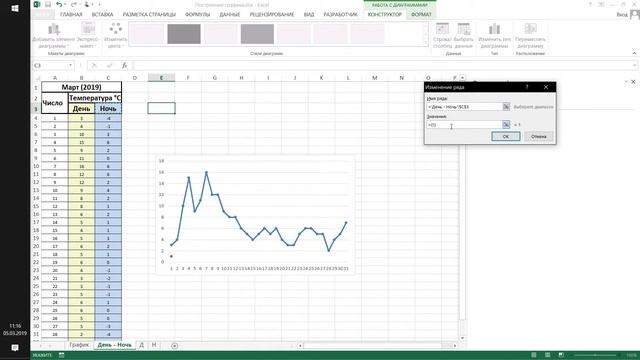This screenshot has width=640, height=360.
Task: Open the Рецензирование tab
Action: coord(272,14)
